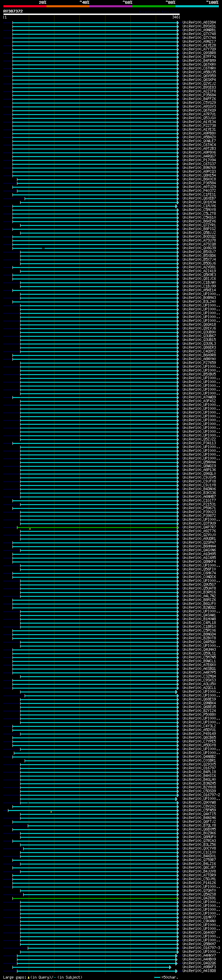
Task: Click hit label UniRef100_A9NZI7
Action: pos(199,41)
